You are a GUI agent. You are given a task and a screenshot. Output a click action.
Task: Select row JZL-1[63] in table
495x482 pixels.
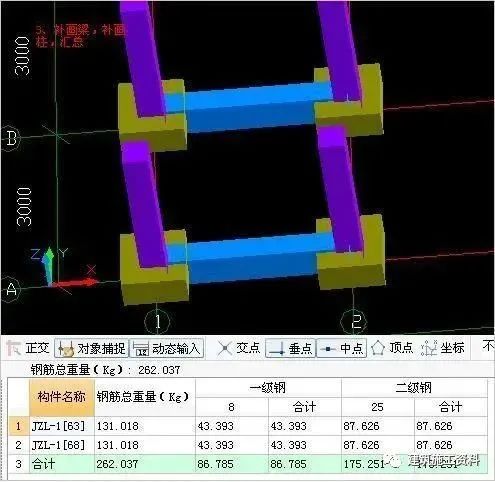pos(247,426)
